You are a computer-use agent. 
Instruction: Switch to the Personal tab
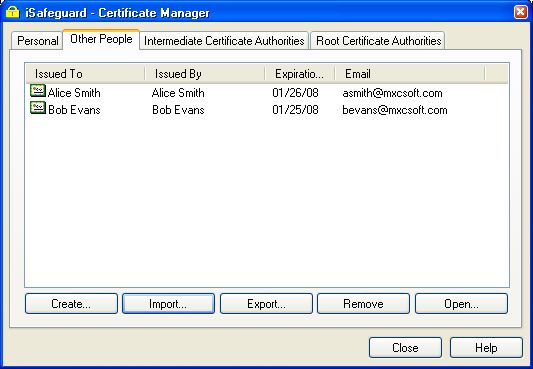(x=37, y=41)
